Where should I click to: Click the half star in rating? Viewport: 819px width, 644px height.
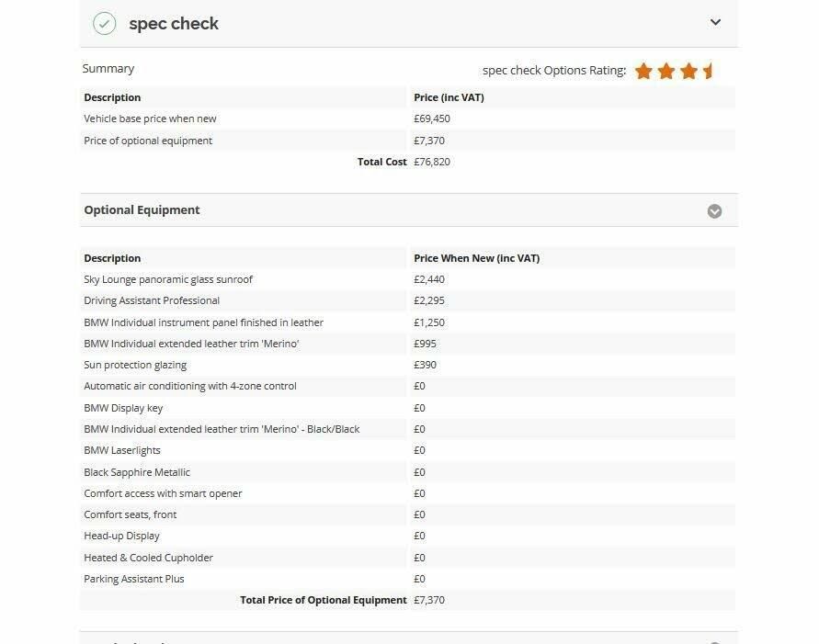click(x=708, y=71)
